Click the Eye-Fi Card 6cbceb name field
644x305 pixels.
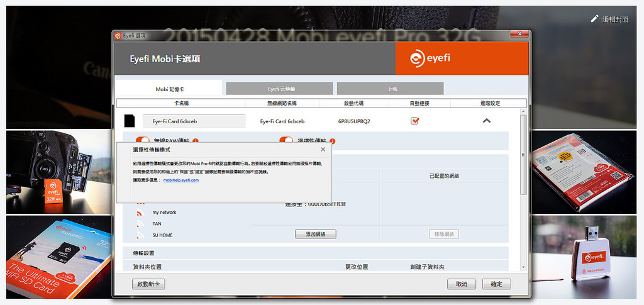pyautogui.click(x=194, y=121)
